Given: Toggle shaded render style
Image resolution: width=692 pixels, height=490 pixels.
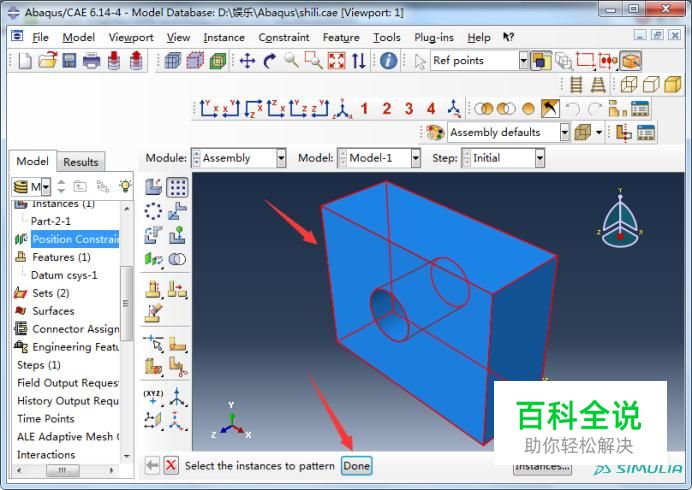Looking at the screenshot, I should (x=673, y=84).
